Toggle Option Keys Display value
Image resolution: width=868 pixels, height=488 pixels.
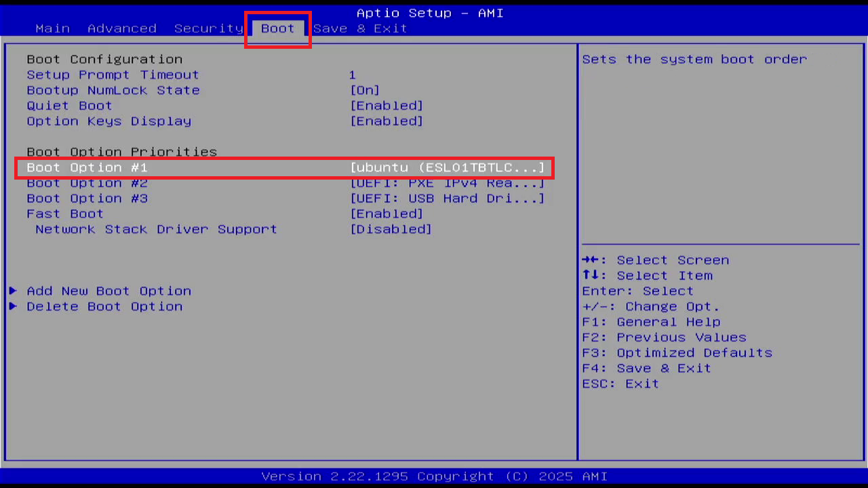pyautogui.click(x=387, y=121)
